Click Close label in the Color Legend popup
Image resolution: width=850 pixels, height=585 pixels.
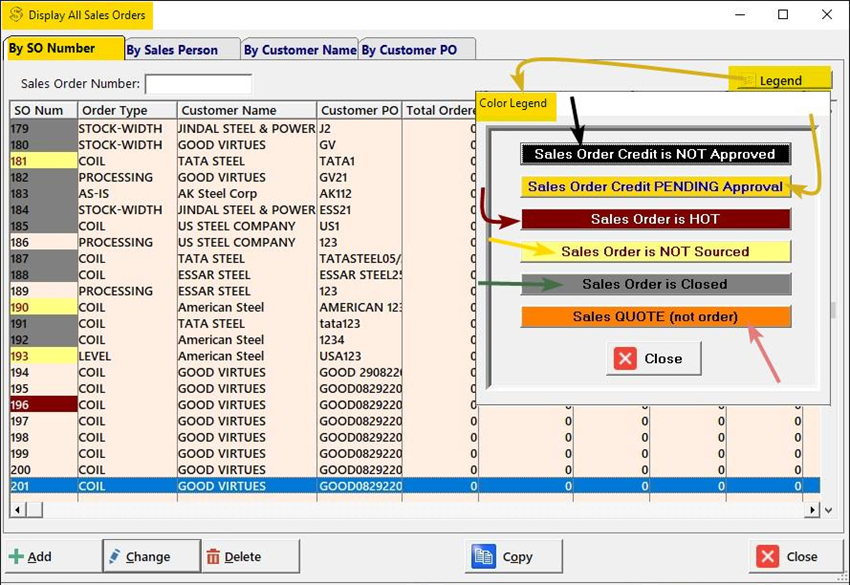coord(663,359)
